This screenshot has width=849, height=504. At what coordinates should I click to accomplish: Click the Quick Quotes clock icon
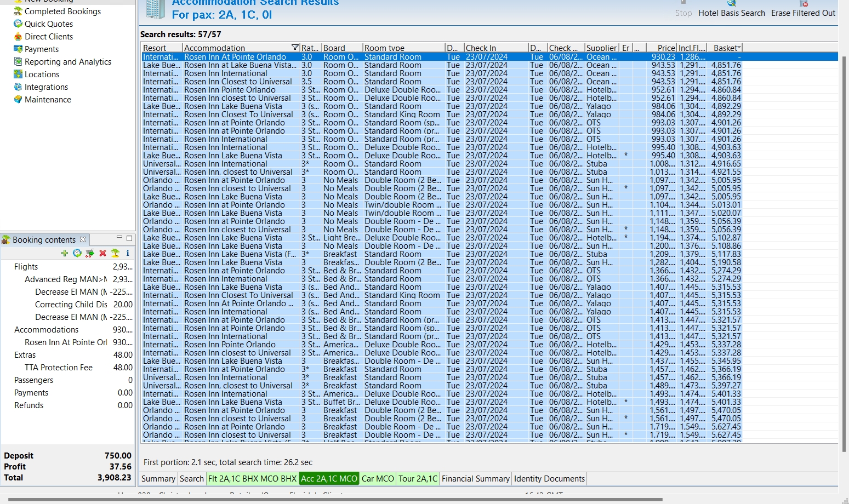tap(18, 24)
